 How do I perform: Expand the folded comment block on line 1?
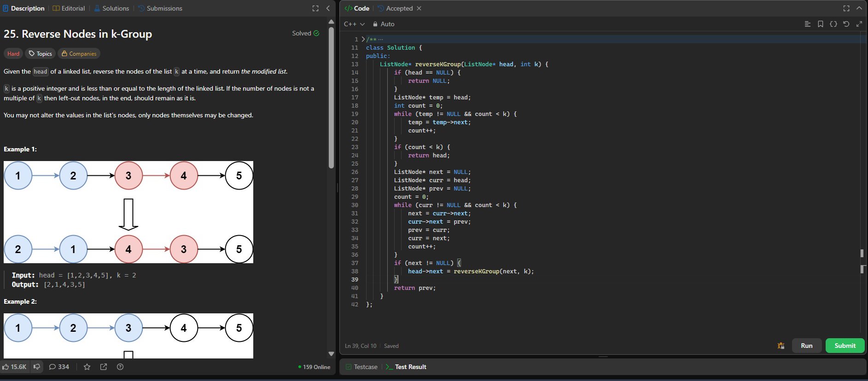(363, 39)
